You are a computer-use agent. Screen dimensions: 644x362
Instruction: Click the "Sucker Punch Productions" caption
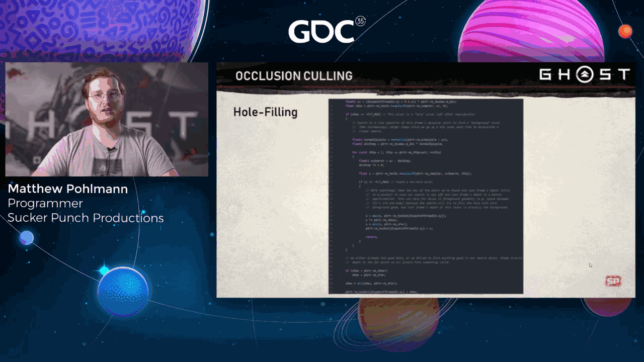86,218
